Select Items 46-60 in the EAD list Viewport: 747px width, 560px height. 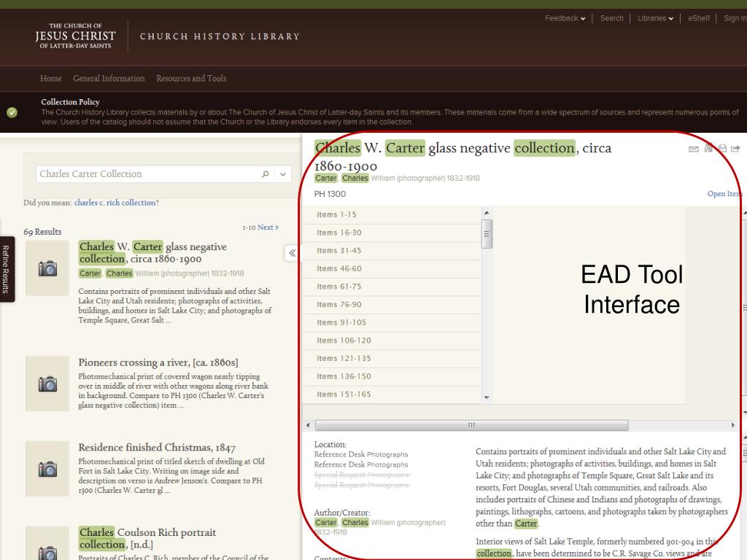(392, 268)
